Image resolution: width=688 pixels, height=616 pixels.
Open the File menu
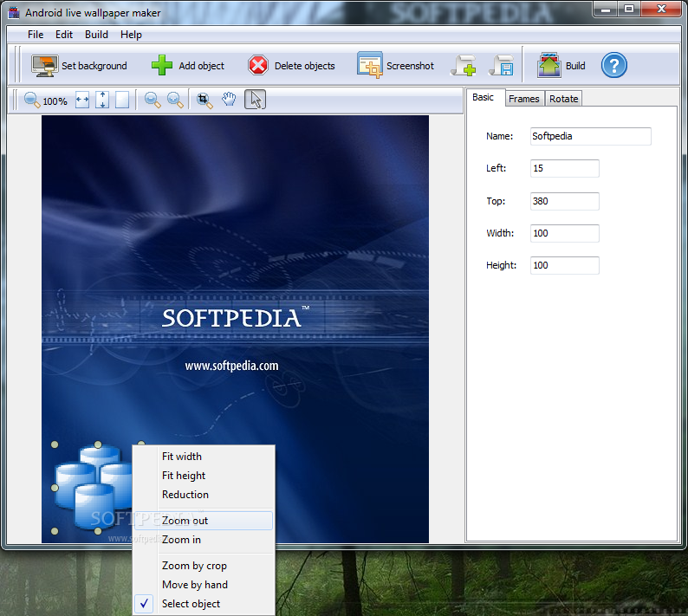[x=36, y=35]
